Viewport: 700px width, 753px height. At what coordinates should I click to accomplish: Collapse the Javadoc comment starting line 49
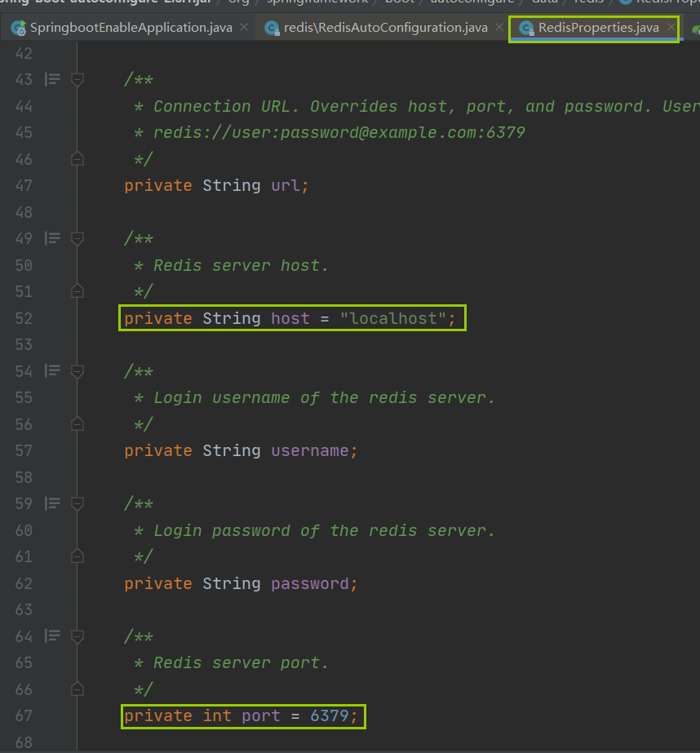coord(78,239)
